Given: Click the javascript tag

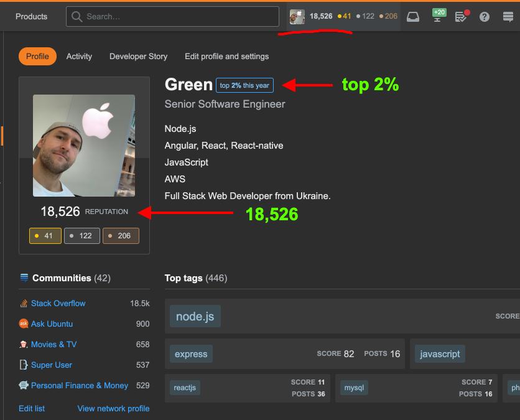Looking at the screenshot, I should tap(440, 354).
